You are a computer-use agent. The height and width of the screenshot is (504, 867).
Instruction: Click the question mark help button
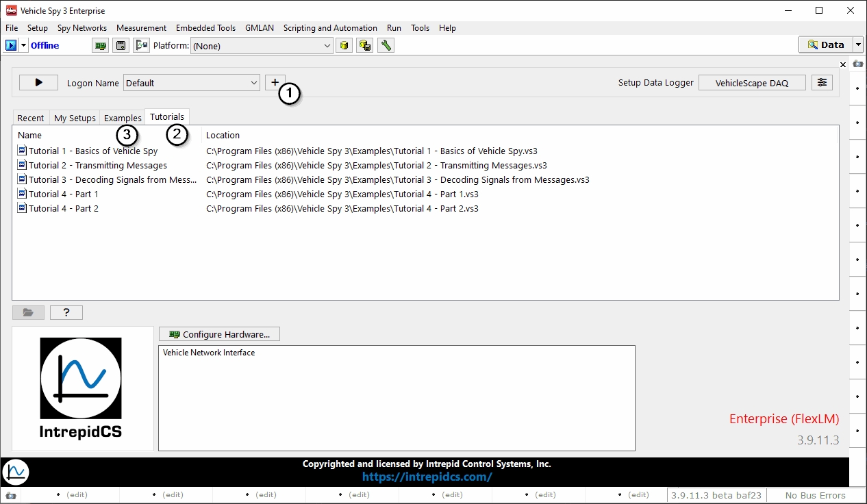point(66,312)
